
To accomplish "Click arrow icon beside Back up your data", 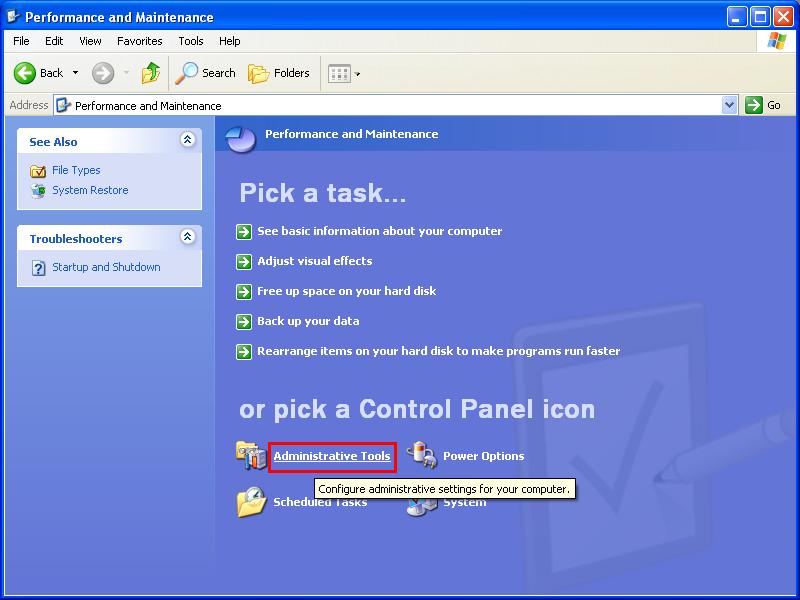I will coord(244,322).
